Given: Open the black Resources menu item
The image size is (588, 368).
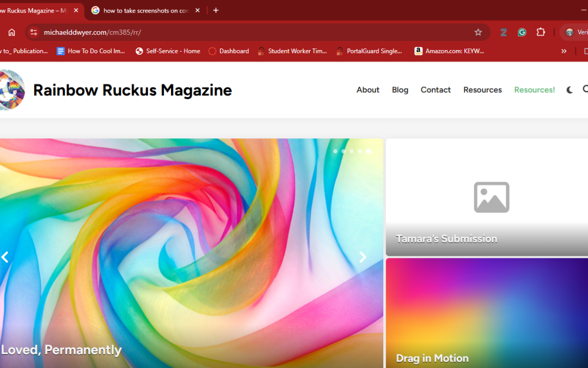Looking at the screenshot, I should point(482,90).
